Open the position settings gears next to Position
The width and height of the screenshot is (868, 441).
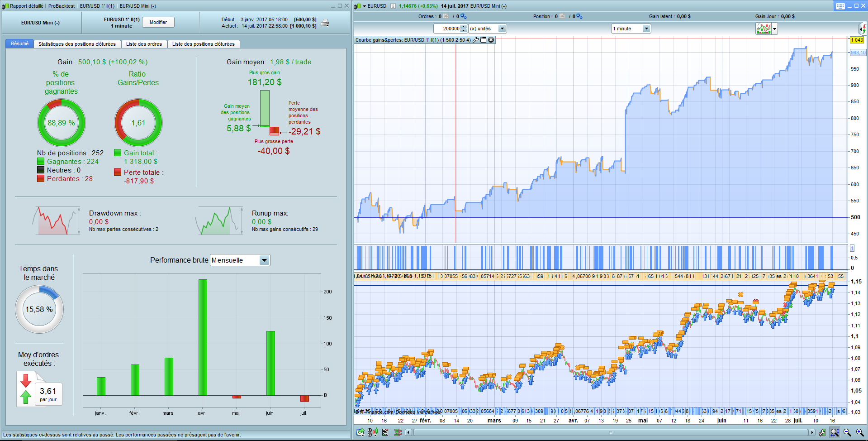pos(579,16)
